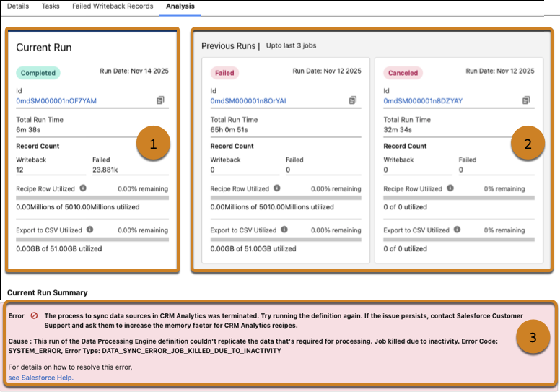Show Export to CSV info in Failed run
Screen dimensions: 560x392
(284, 230)
